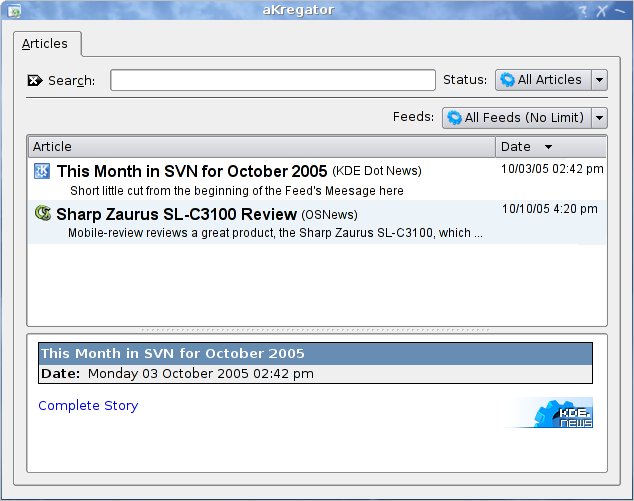Image resolution: width=634 pixels, height=501 pixels.
Task: Open the Status All Articles dropdown
Action: pos(551,80)
